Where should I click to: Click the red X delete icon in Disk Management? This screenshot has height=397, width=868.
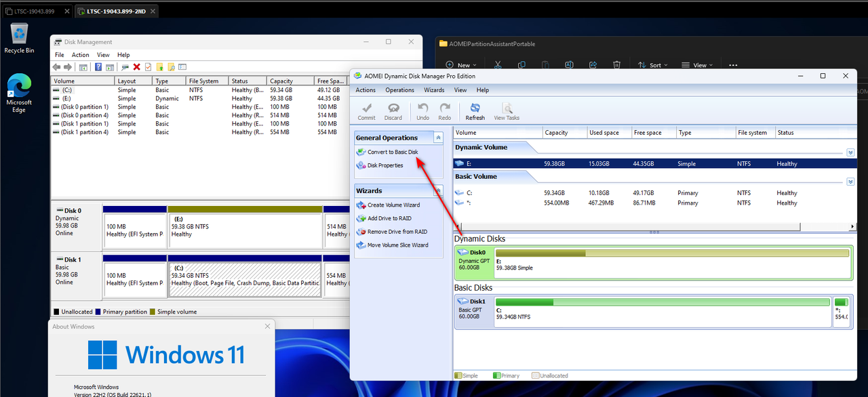137,67
